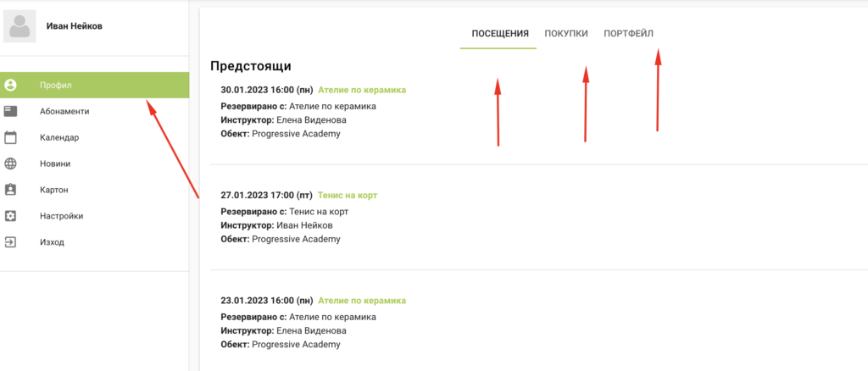Click Инструктор: Елена Виденова under 30.01.2023 visit
868x371 pixels.
(x=283, y=120)
